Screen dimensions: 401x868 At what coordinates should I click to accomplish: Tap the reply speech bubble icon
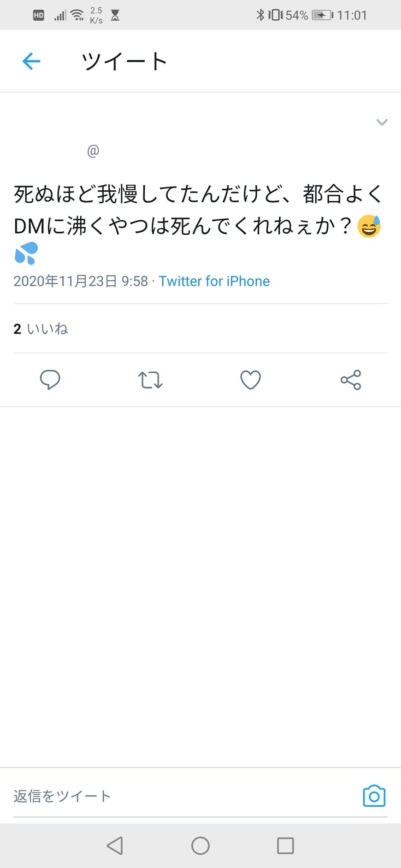click(x=50, y=380)
